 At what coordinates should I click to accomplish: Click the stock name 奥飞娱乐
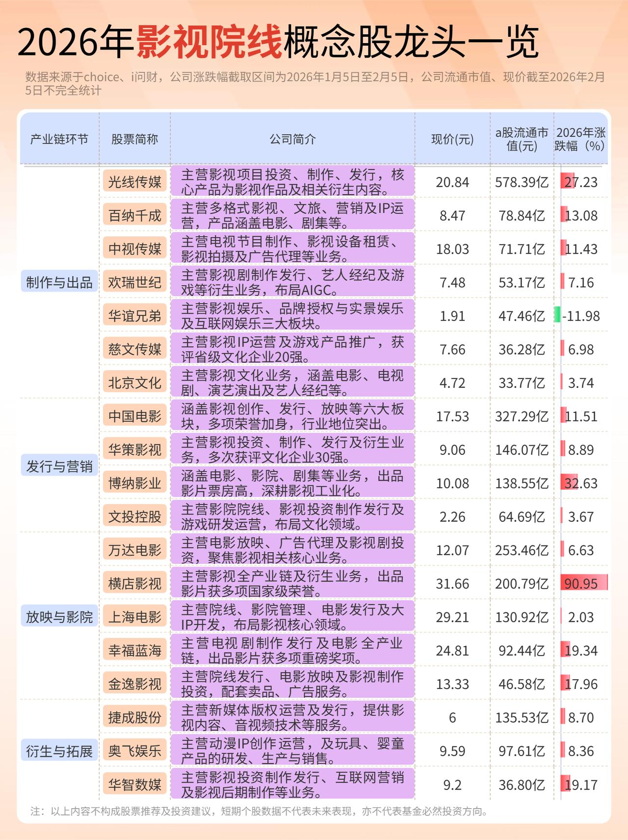click(135, 751)
